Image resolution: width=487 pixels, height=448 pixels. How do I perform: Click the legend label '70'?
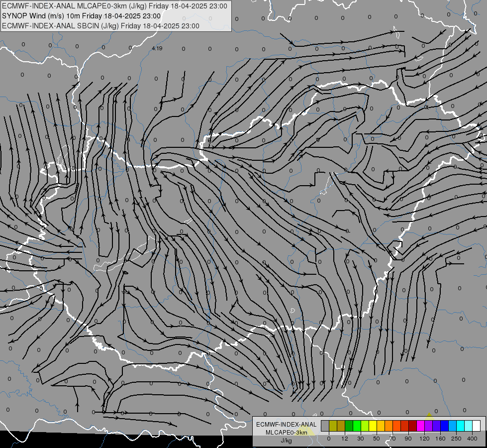point(392,439)
